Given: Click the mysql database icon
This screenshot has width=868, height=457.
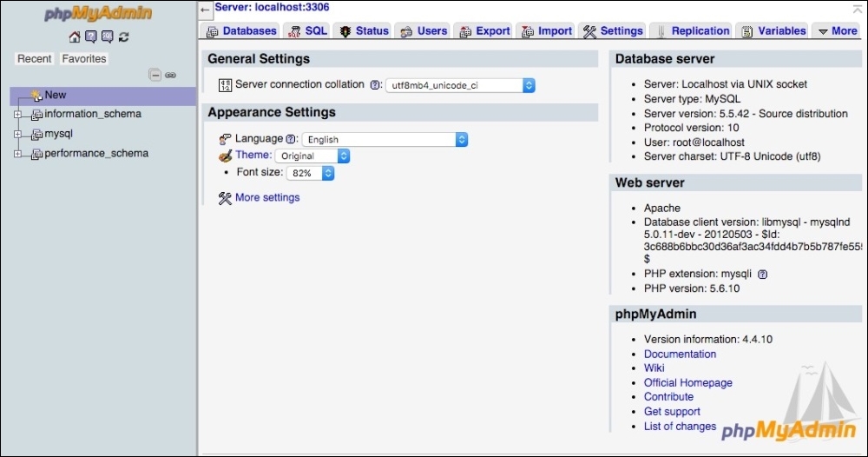Looking at the screenshot, I should click(x=36, y=135).
